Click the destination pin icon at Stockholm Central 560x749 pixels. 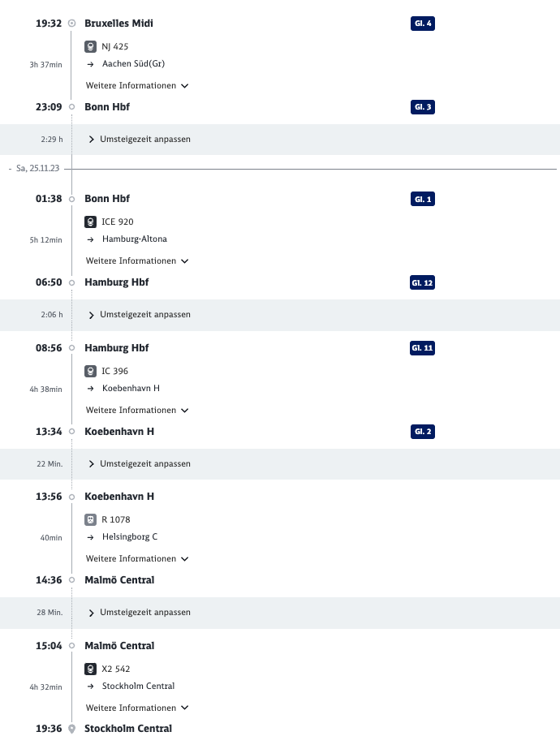click(x=71, y=729)
